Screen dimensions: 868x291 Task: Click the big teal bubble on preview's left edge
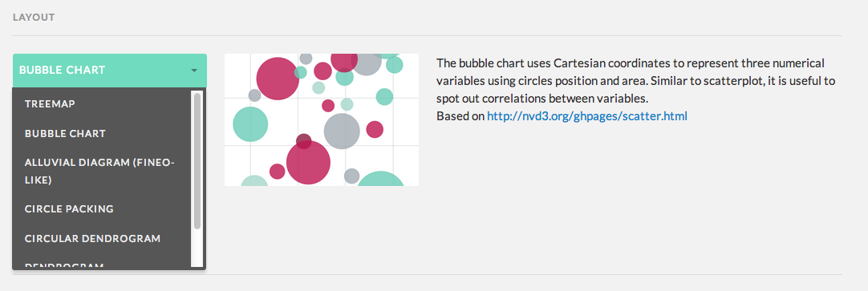coord(250,124)
